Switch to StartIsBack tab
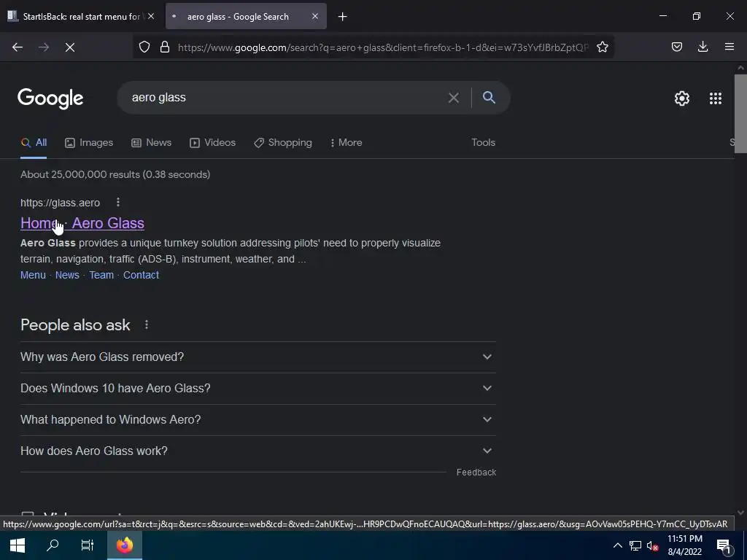Viewport: 747px width, 560px height. 82,17
